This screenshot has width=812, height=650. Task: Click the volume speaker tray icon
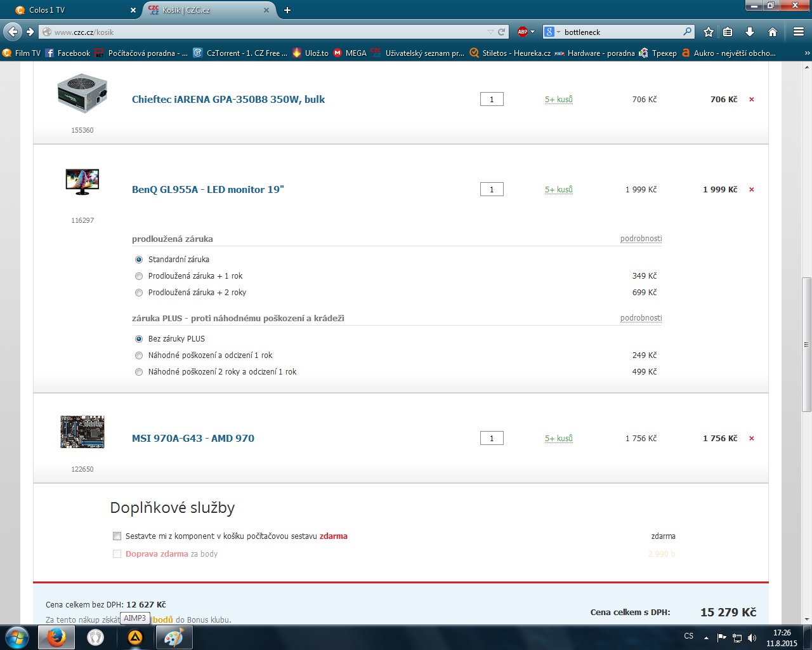(x=752, y=637)
